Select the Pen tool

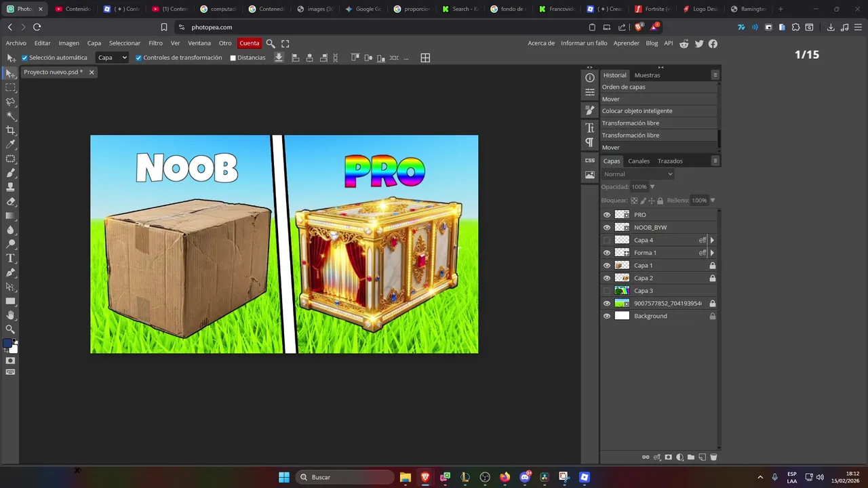coord(10,272)
